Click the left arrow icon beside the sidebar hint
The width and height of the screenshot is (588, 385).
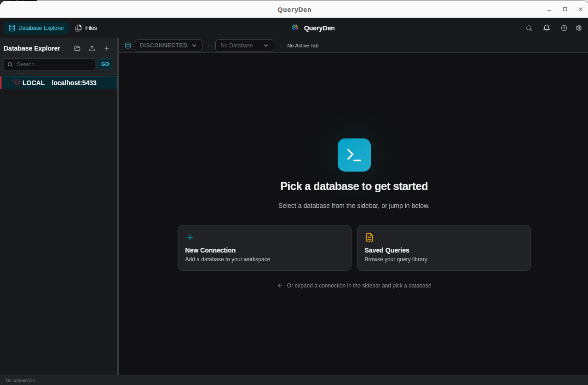pyautogui.click(x=280, y=286)
